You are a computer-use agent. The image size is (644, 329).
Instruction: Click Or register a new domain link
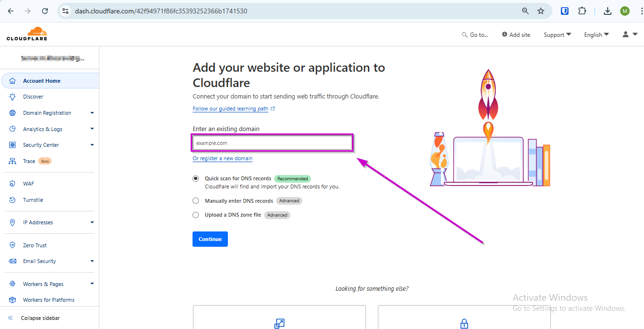pyautogui.click(x=223, y=158)
